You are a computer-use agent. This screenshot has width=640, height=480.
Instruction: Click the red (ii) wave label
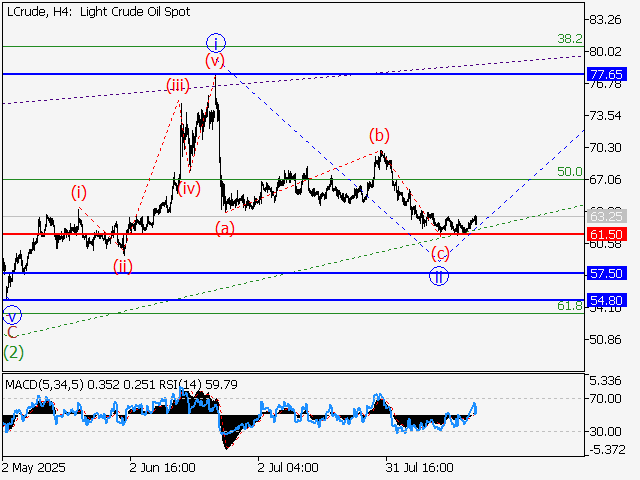pos(122,265)
